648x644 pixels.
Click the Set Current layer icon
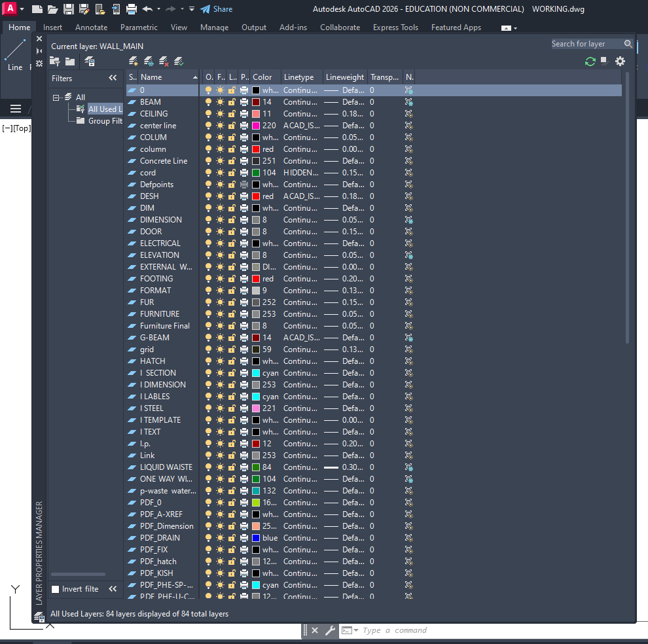[179, 62]
